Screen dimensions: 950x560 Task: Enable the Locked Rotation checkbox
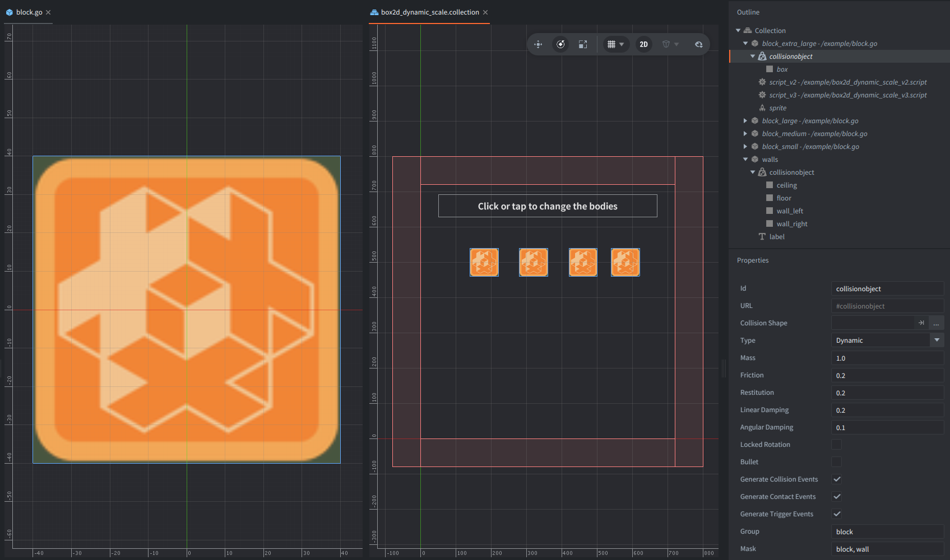coord(836,445)
